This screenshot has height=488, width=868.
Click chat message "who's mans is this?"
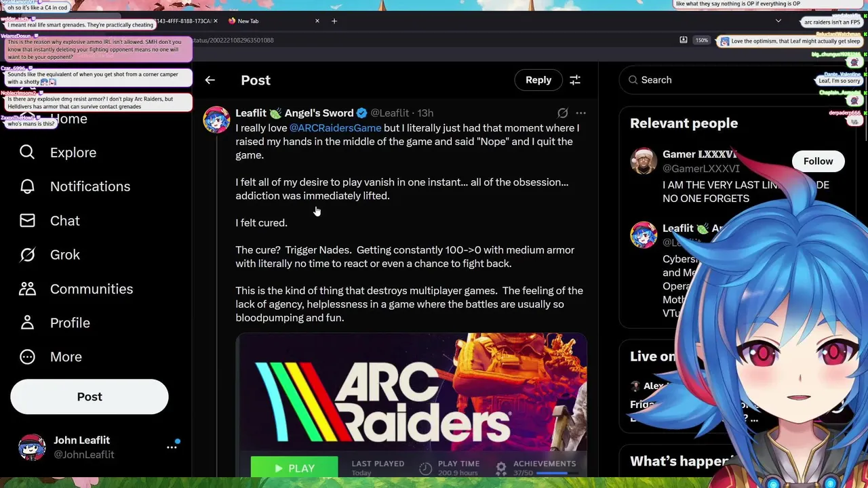31,124
